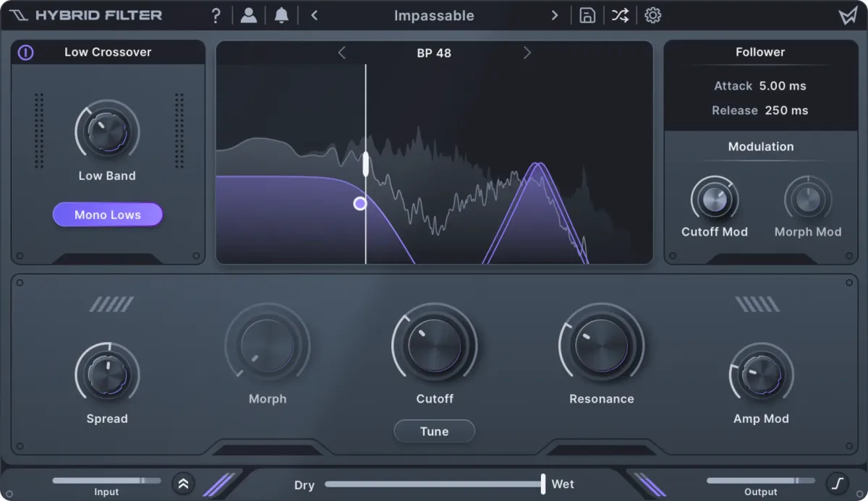The height and width of the screenshot is (501, 868).
Task: Toggle Mono Lows button
Action: click(108, 215)
